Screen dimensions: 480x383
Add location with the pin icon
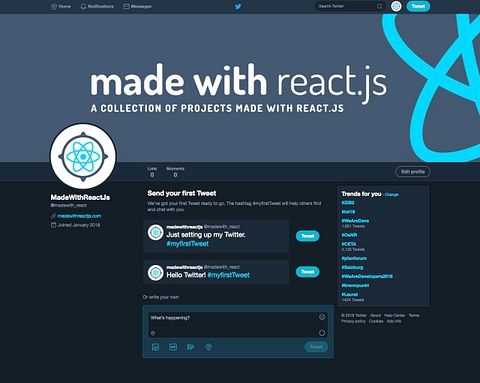208,347
